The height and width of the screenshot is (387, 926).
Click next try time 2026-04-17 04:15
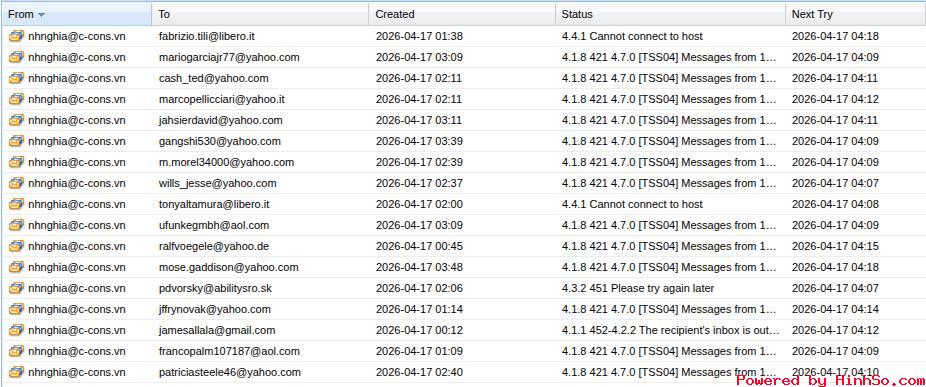click(x=835, y=246)
